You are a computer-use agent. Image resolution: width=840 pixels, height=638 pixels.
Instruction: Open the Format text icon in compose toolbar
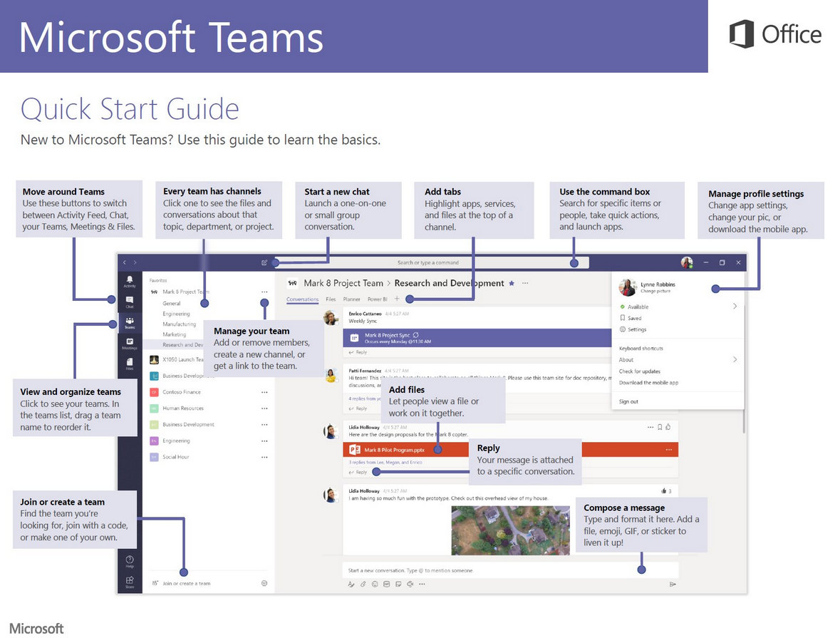tap(351, 584)
